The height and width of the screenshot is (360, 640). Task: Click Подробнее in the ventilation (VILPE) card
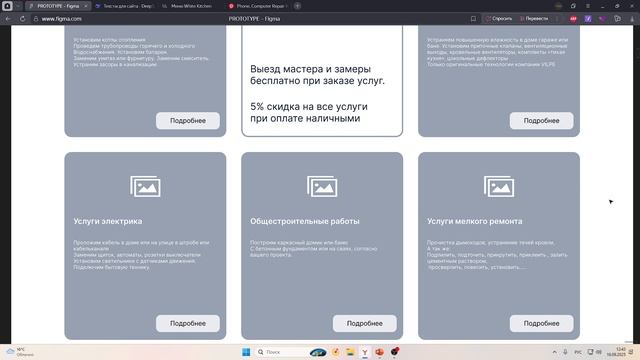coord(541,121)
